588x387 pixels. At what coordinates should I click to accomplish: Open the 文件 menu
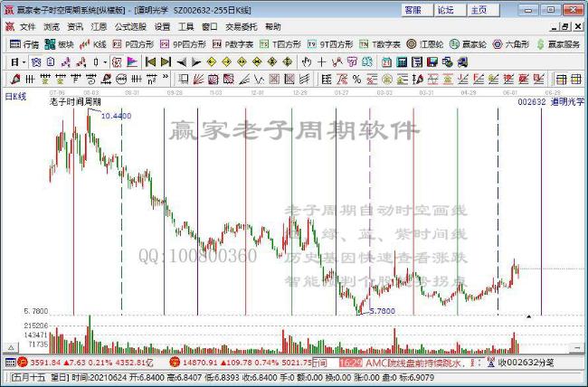(27, 27)
